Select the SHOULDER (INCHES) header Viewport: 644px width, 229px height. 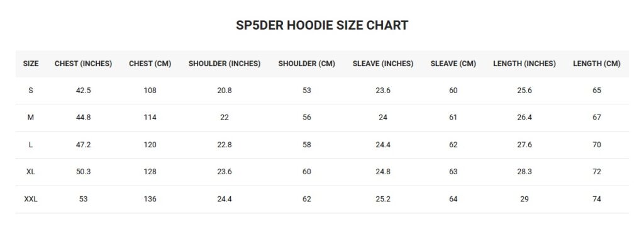click(225, 64)
